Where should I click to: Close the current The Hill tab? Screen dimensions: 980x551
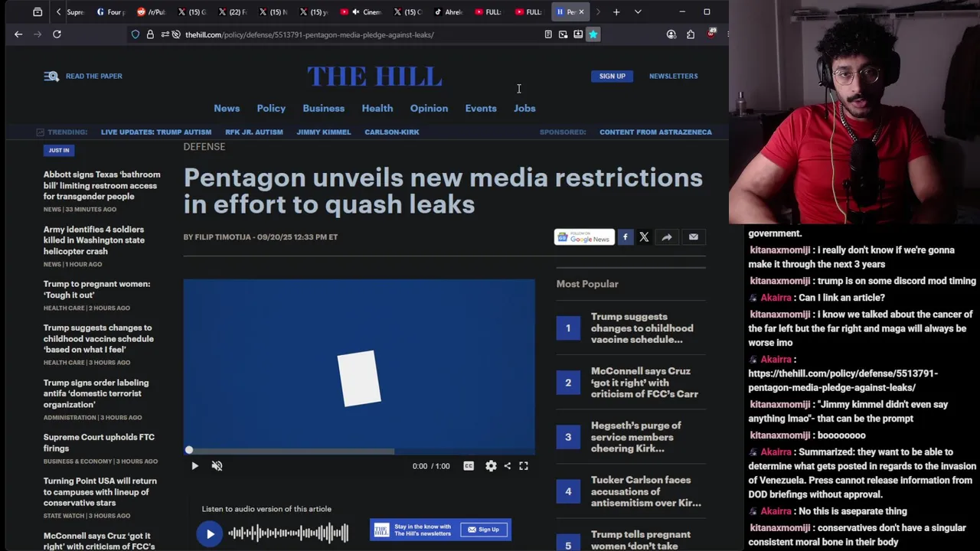tap(581, 11)
